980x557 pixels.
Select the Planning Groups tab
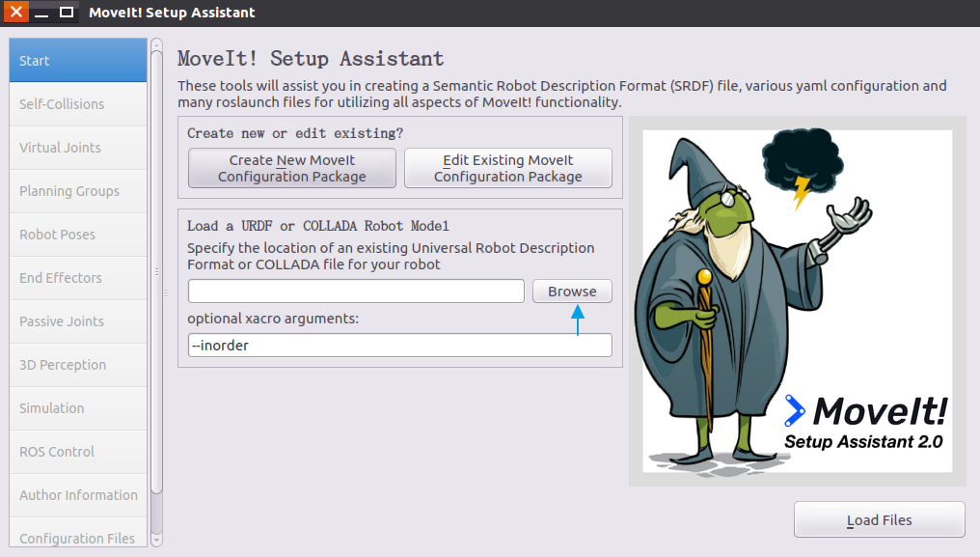(78, 191)
